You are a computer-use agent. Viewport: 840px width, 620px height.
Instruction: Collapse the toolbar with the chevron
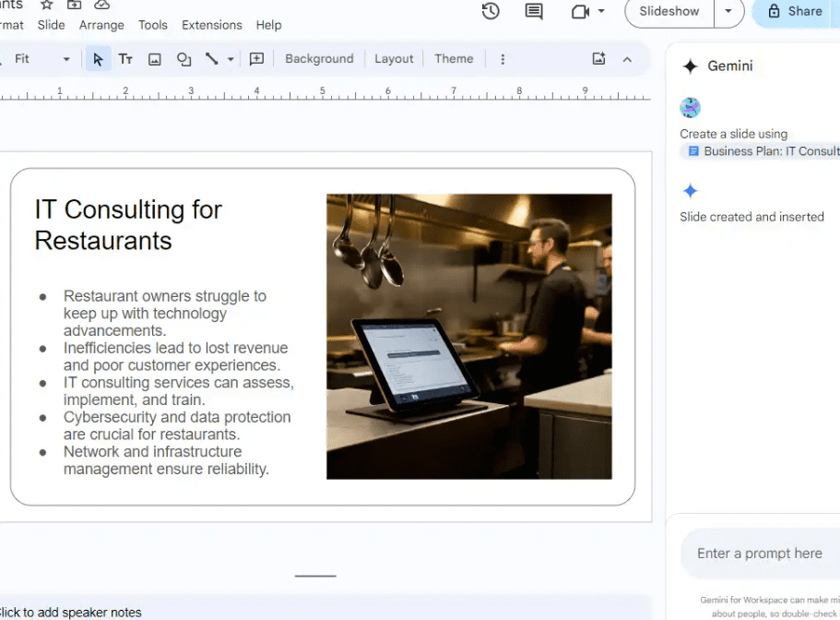[627, 58]
